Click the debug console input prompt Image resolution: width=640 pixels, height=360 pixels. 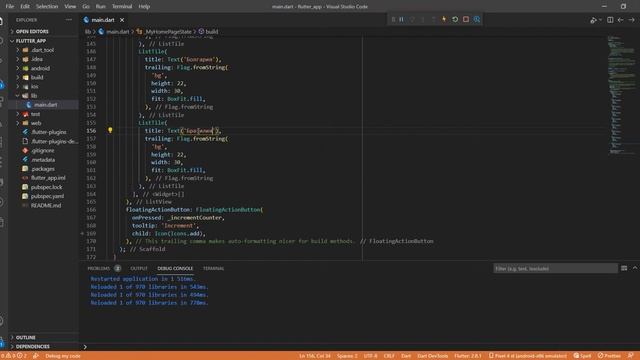(x=359, y=347)
